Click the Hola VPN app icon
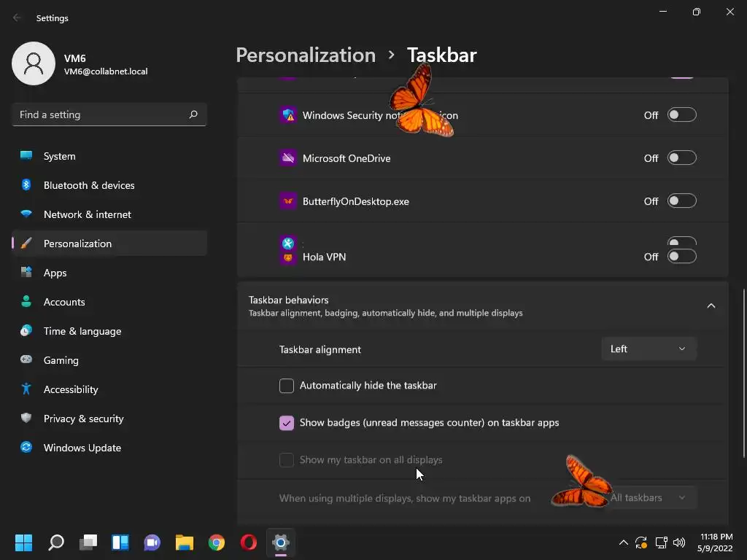 click(288, 257)
